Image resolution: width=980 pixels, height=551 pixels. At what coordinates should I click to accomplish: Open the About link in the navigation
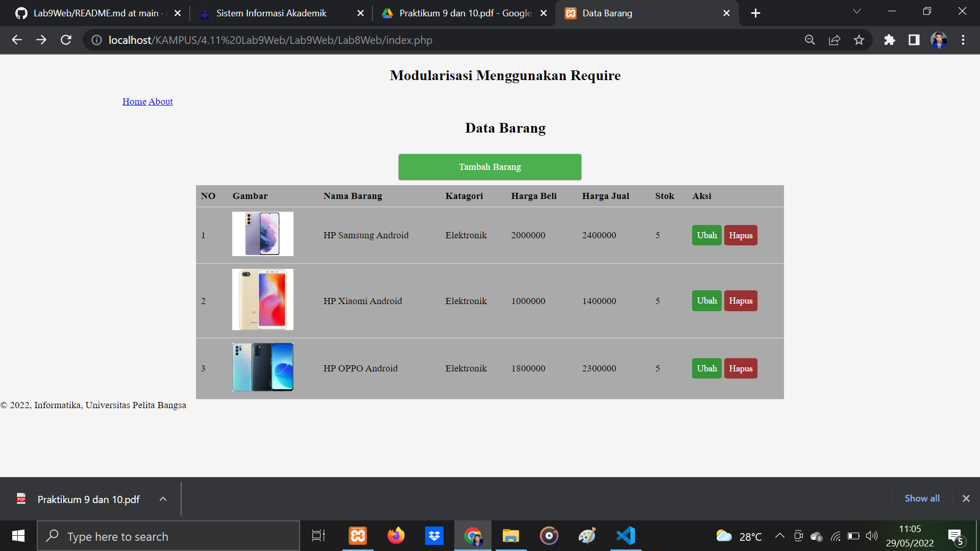pyautogui.click(x=160, y=101)
